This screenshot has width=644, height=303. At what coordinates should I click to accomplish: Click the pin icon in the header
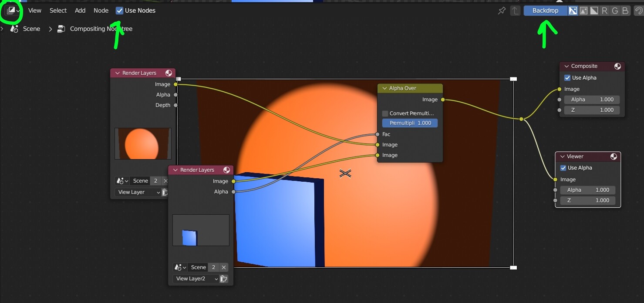point(501,10)
